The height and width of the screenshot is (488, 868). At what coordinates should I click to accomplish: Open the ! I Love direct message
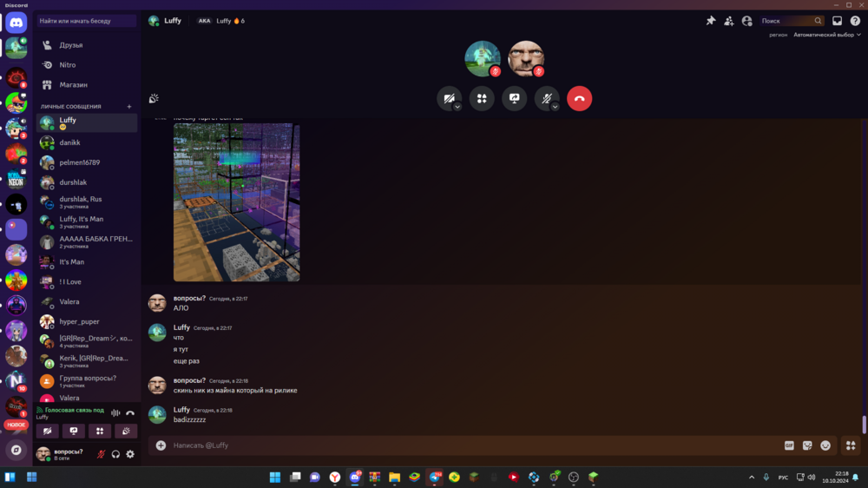86,282
